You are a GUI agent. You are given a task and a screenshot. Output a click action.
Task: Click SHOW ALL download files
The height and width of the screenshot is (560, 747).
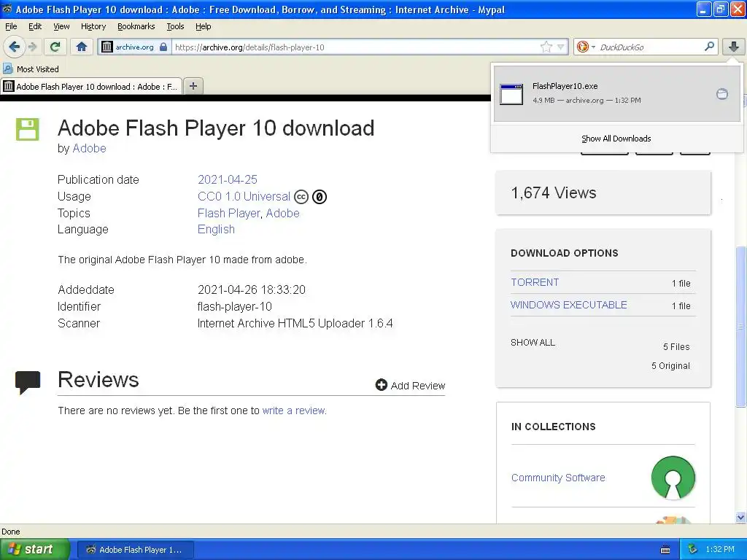pyautogui.click(x=533, y=343)
